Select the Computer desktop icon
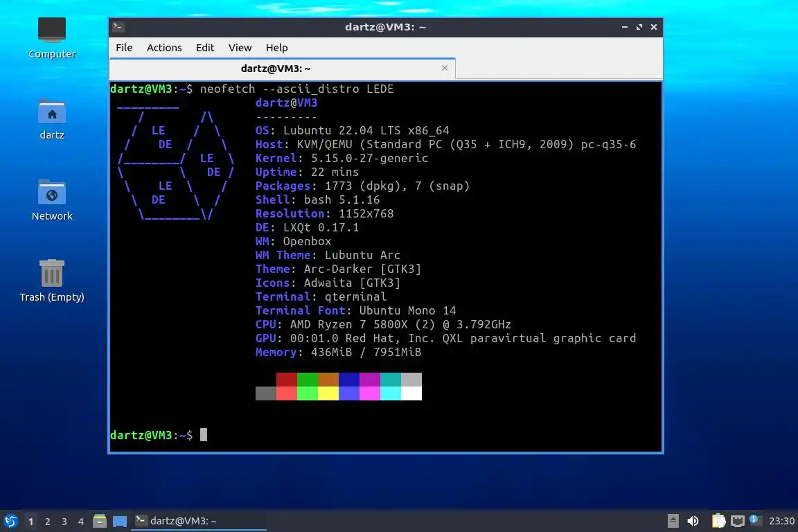 coord(52,39)
